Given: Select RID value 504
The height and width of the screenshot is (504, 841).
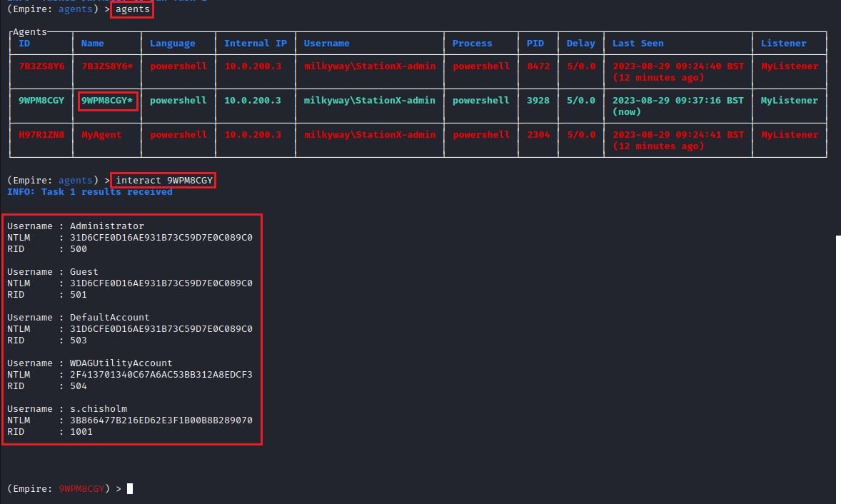Looking at the screenshot, I should tap(79, 385).
